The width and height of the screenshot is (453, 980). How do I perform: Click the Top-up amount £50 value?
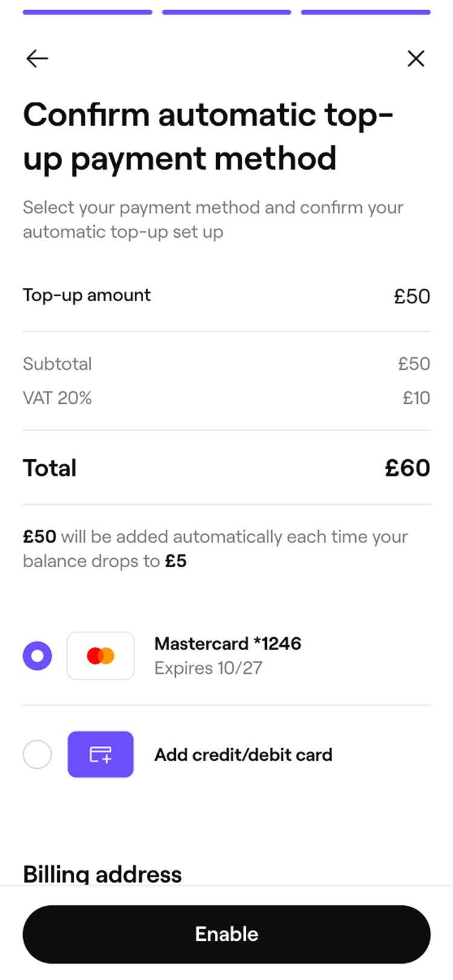pyautogui.click(x=412, y=296)
